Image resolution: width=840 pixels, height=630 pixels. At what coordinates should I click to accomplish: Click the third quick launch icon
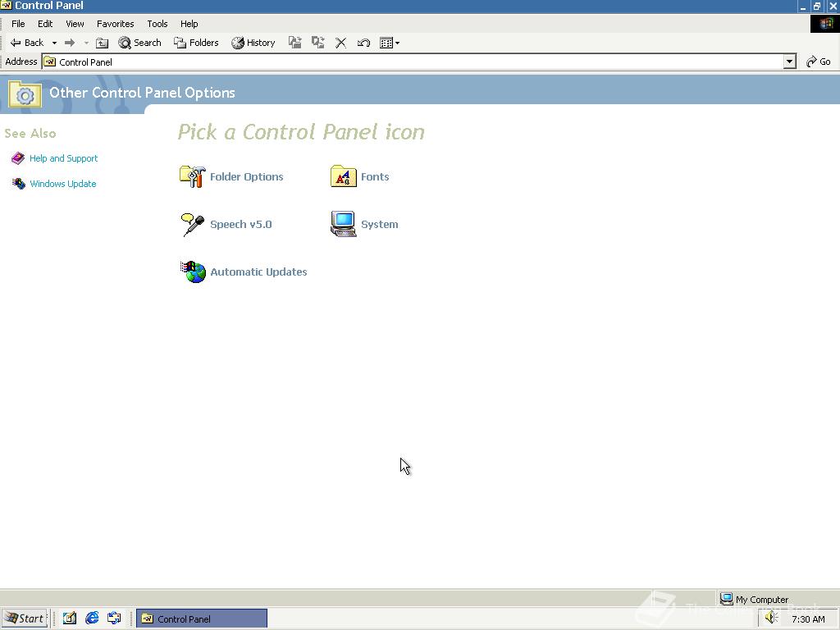(114, 619)
